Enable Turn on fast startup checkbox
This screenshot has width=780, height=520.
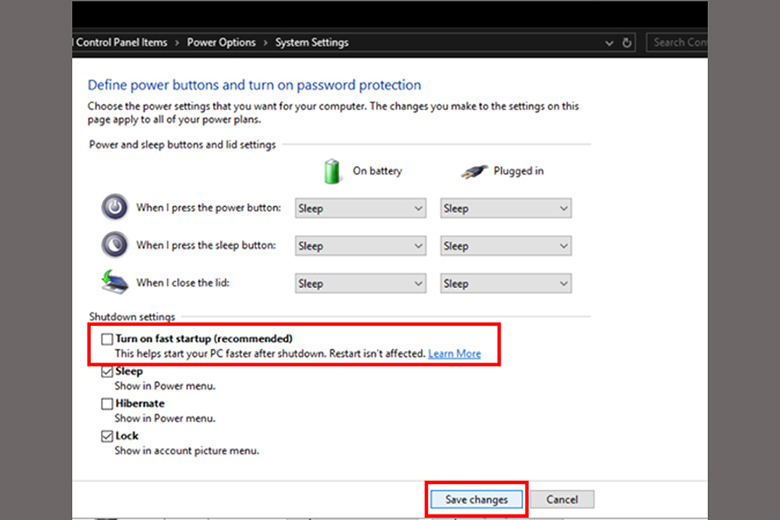pyautogui.click(x=107, y=339)
